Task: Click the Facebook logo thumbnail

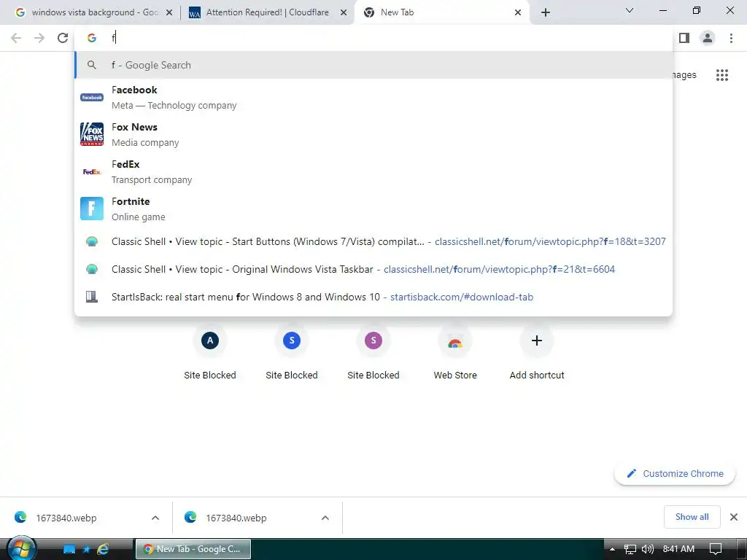Action: click(x=92, y=97)
